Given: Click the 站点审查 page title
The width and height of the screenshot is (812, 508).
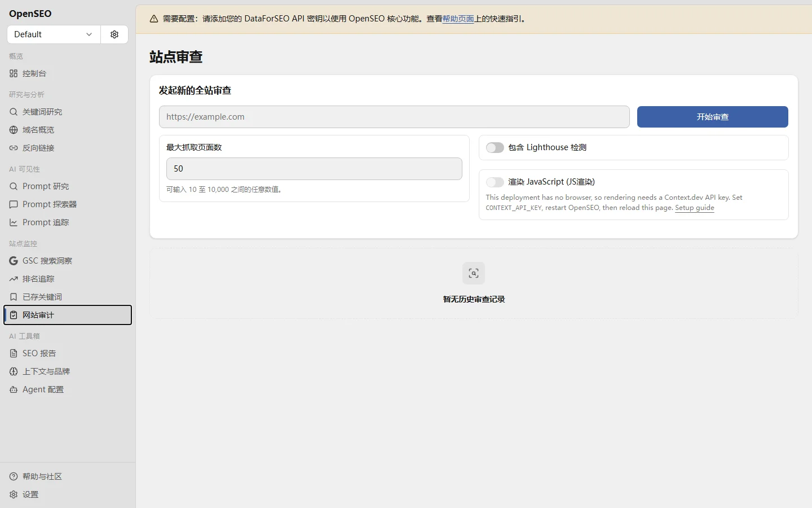Looking at the screenshot, I should click(176, 57).
